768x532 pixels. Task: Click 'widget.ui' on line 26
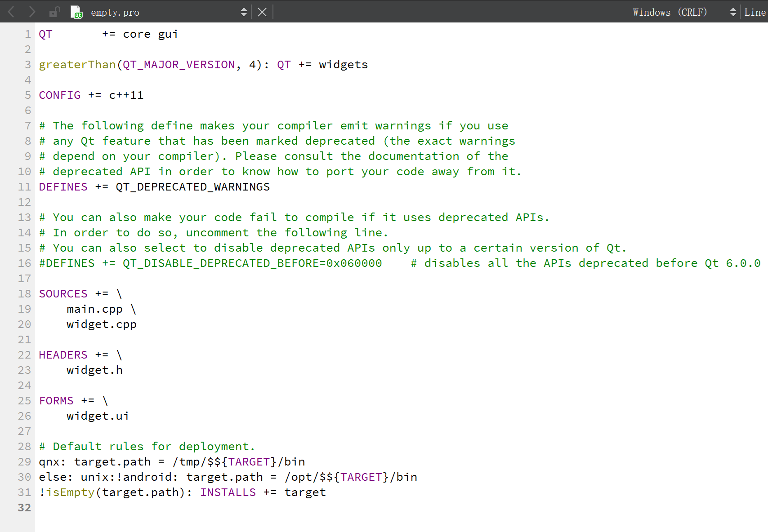tap(98, 416)
